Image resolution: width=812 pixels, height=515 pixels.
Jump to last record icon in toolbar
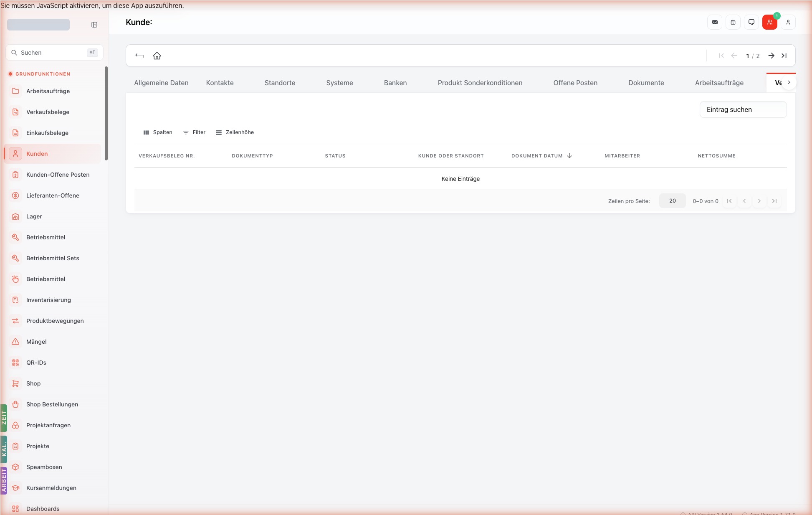click(784, 56)
